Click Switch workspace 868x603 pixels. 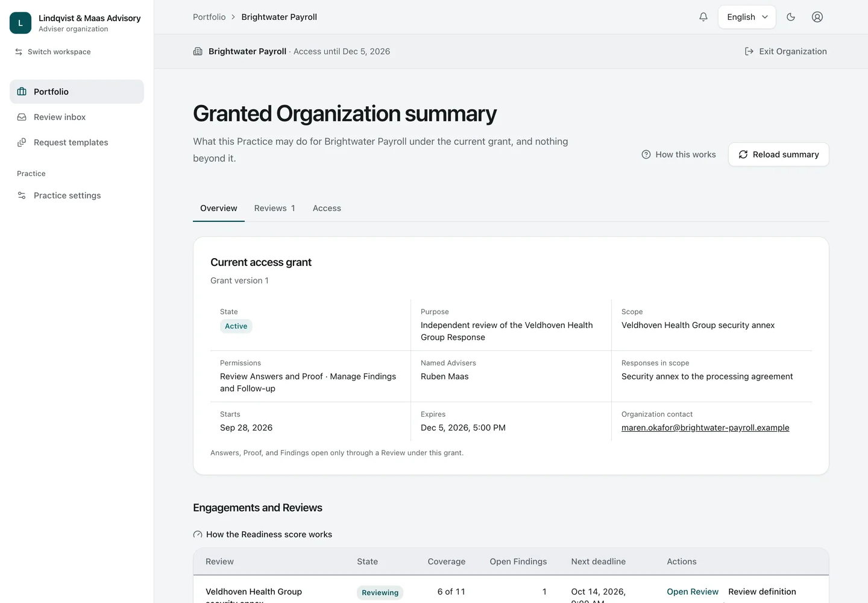point(53,52)
